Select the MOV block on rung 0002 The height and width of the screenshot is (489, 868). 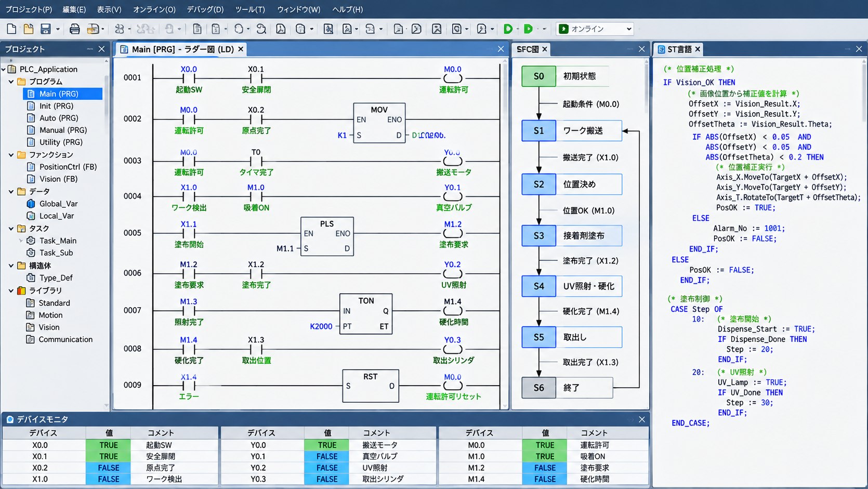(x=379, y=123)
